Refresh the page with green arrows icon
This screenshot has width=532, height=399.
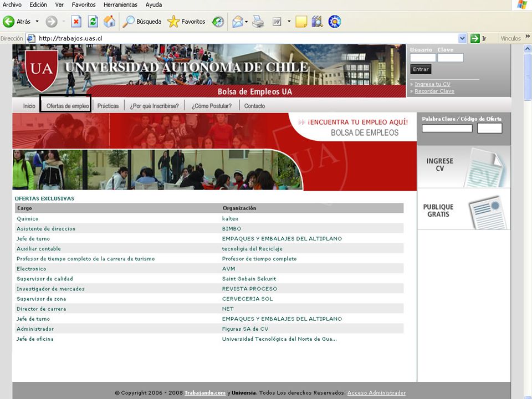[x=93, y=22]
